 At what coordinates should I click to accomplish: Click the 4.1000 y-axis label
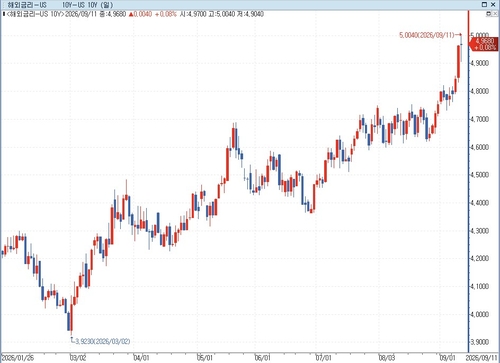coord(479,286)
